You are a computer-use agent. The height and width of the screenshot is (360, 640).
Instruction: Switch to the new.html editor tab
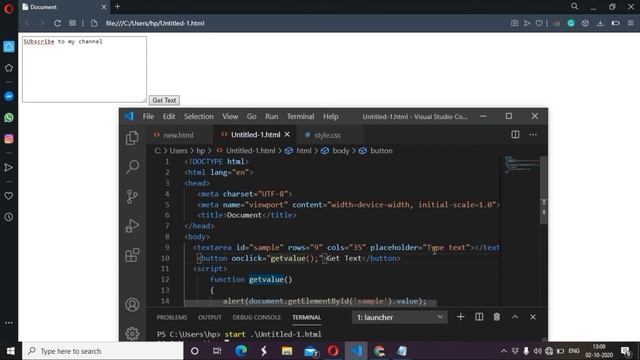[x=179, y=135]
